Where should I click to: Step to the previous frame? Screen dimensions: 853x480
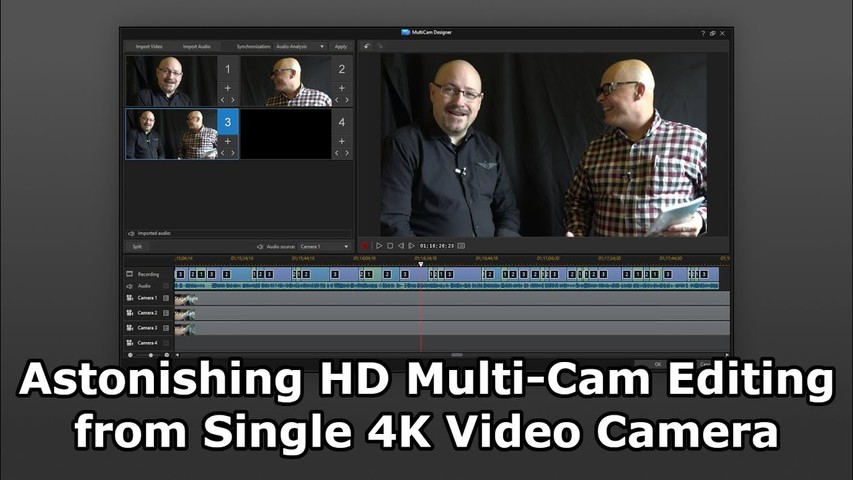[x=401, y=245]
